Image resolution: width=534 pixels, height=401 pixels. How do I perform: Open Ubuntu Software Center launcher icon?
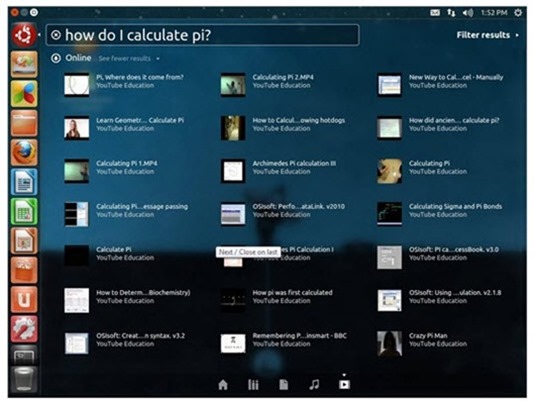[x=24, y=270]
